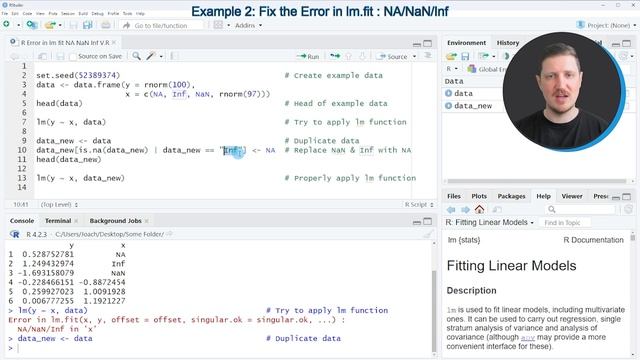The width and height of the screenshot is (640, 360).
Task: Select the Environment tab
Action: [x=467, y=43]
